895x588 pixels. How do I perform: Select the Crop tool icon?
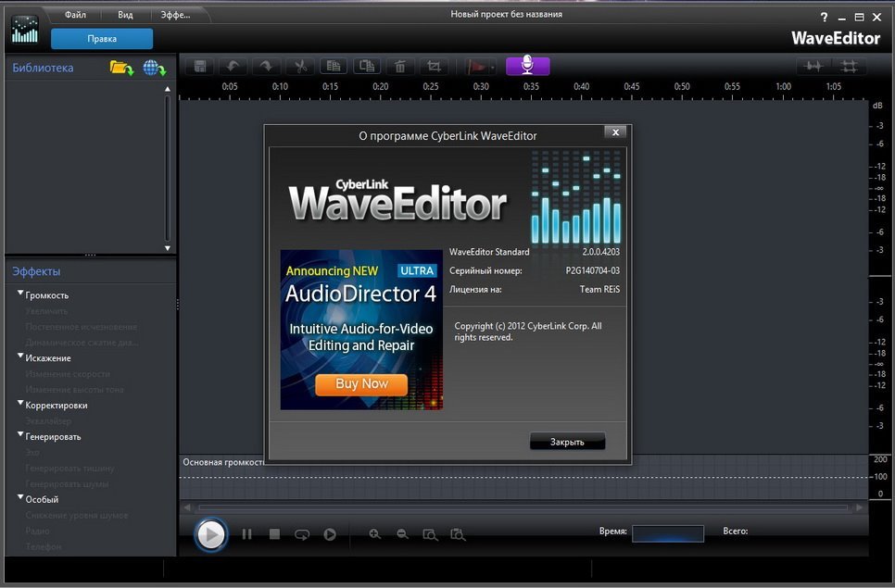pos(434,66)
